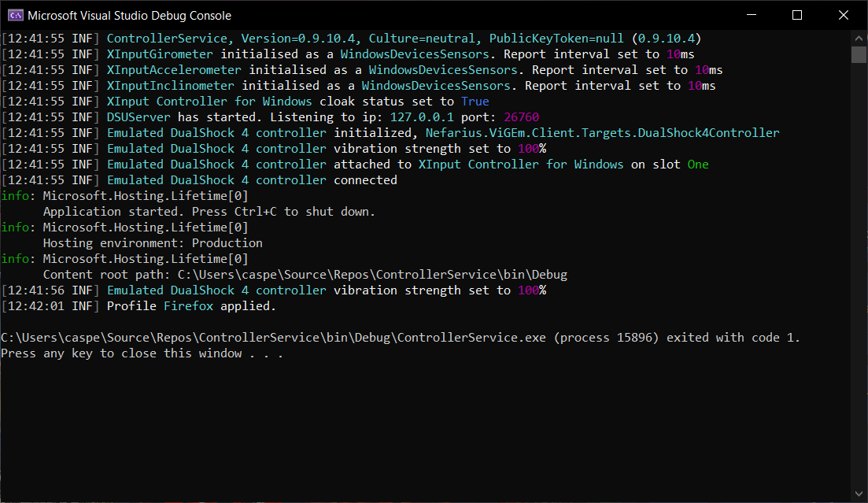
Task: Click 'Application started. Press Ctrl+C to shut down.'
Action: point(209,212)
